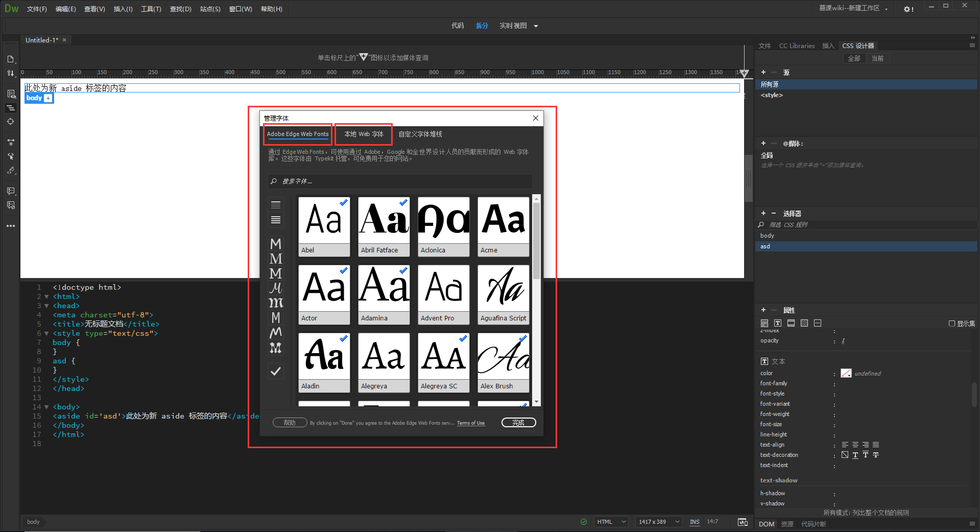Collapse the body tag on line 14
980x532 pixels.
coord(47,407)
